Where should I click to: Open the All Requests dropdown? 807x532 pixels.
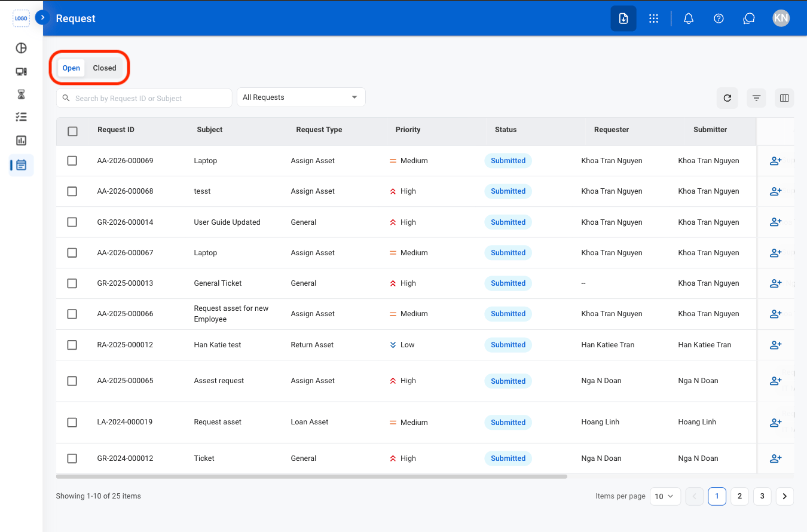coord(301,97)
